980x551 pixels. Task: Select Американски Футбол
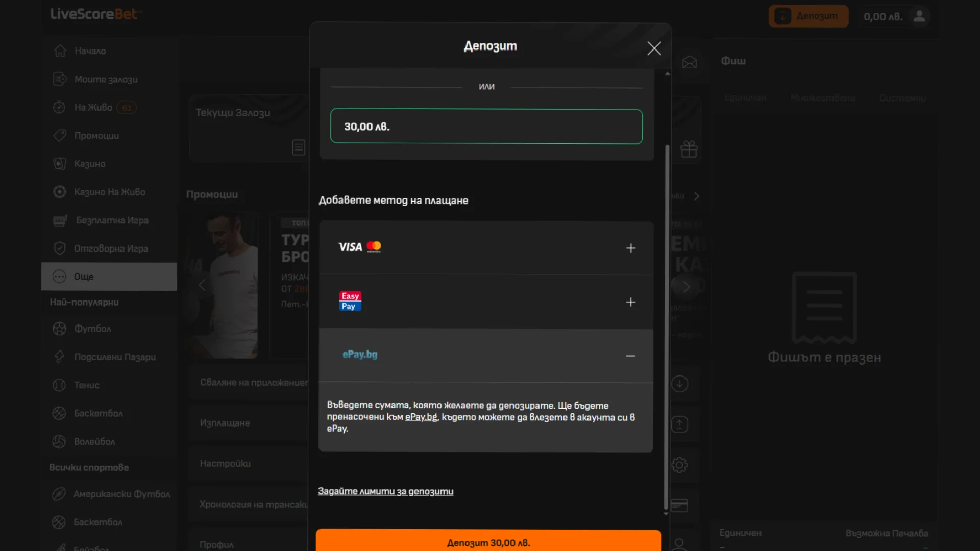pyautogui.click(x=109, y=494)
